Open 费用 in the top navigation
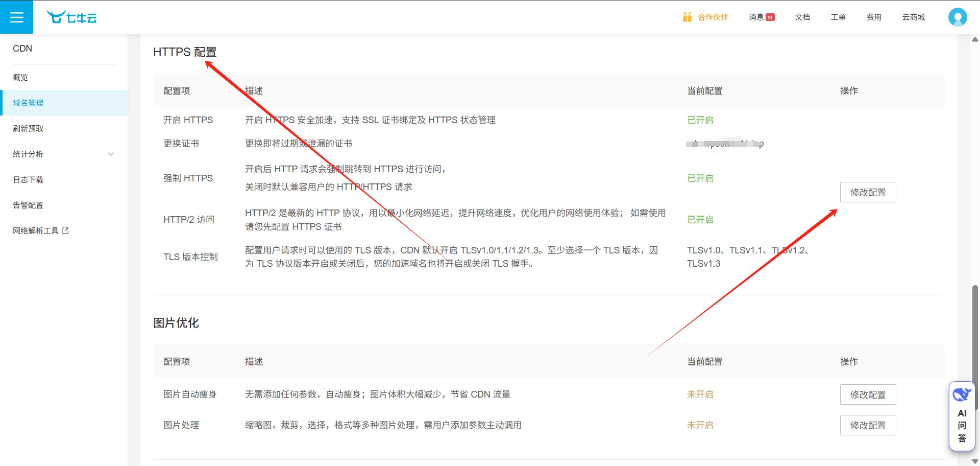This screenshot has width=980, height=466. tap(874, 17)
